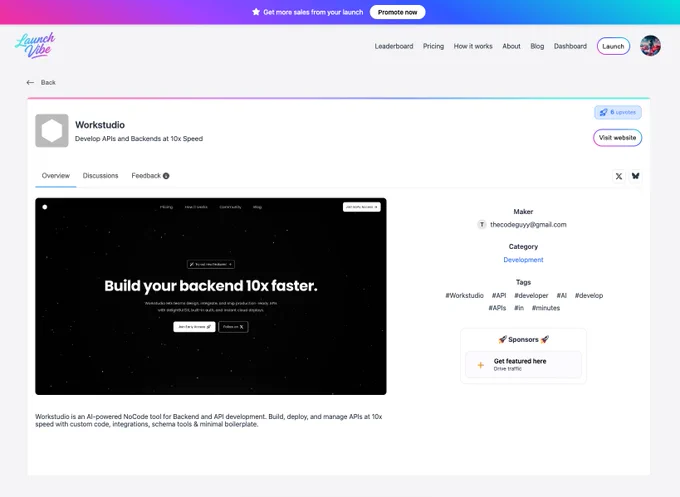
Task: Share on X icon
Action: [619, 176]
